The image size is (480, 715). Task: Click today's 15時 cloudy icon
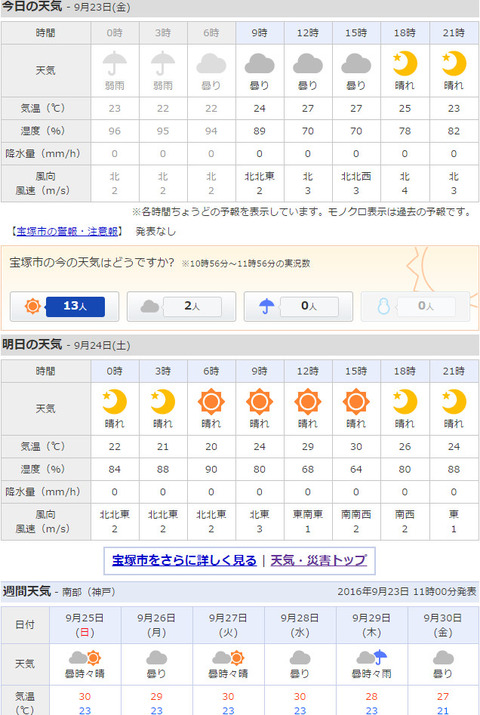356,64
